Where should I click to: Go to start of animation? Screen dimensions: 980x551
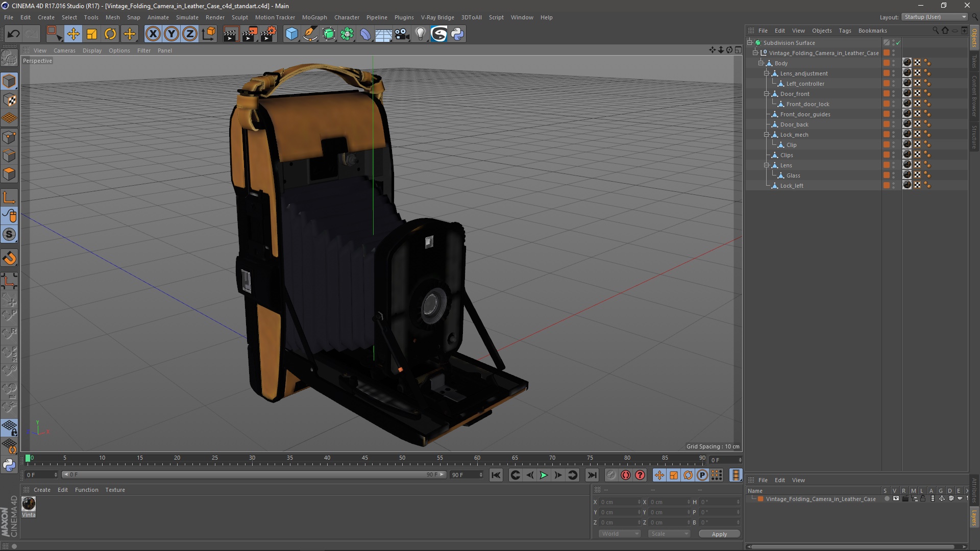[496, 475]
